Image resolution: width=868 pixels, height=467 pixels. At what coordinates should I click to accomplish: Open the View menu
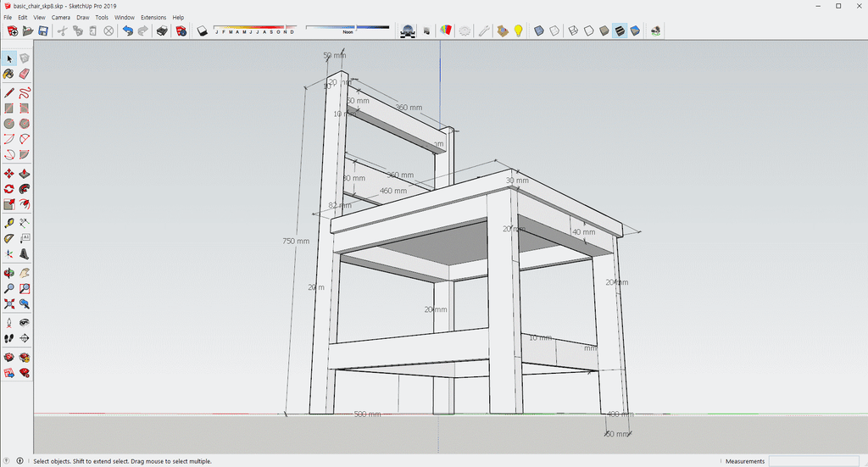(39, 17)
